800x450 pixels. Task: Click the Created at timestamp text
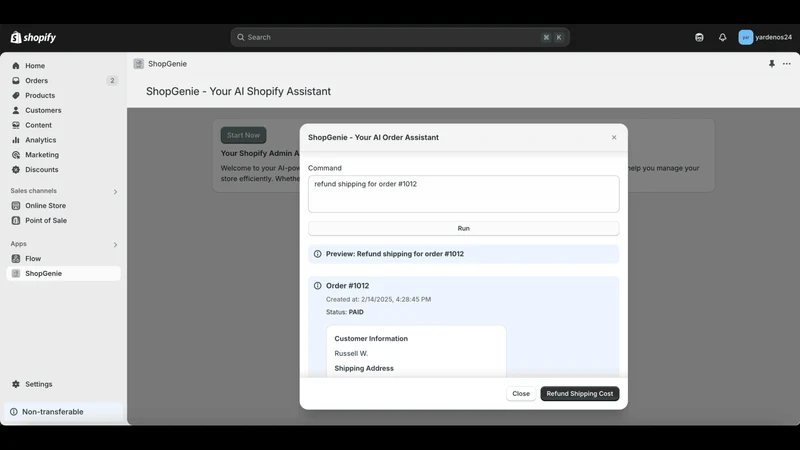click(379, 299)
